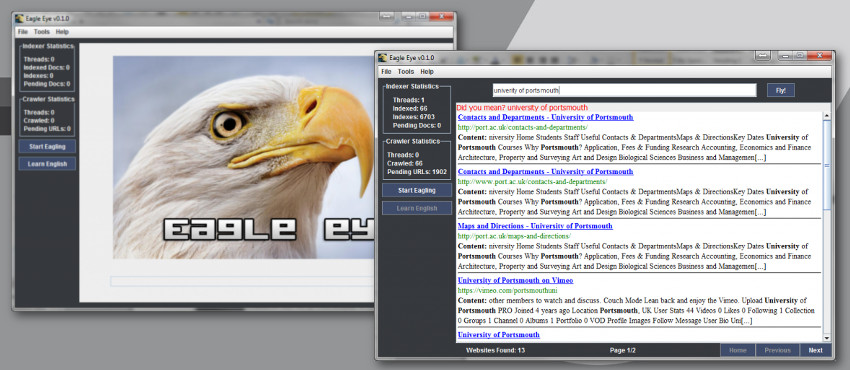Click URL http://port.ac.uk/maps-and-directions/
This screenshot has height=370, width=850.
tap(514, 236)
